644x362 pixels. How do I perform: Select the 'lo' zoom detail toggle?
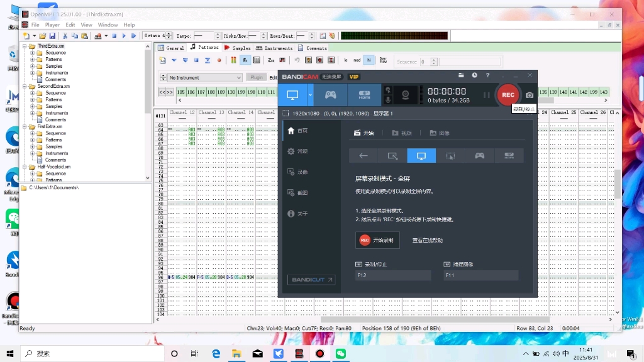click(346, 60)
